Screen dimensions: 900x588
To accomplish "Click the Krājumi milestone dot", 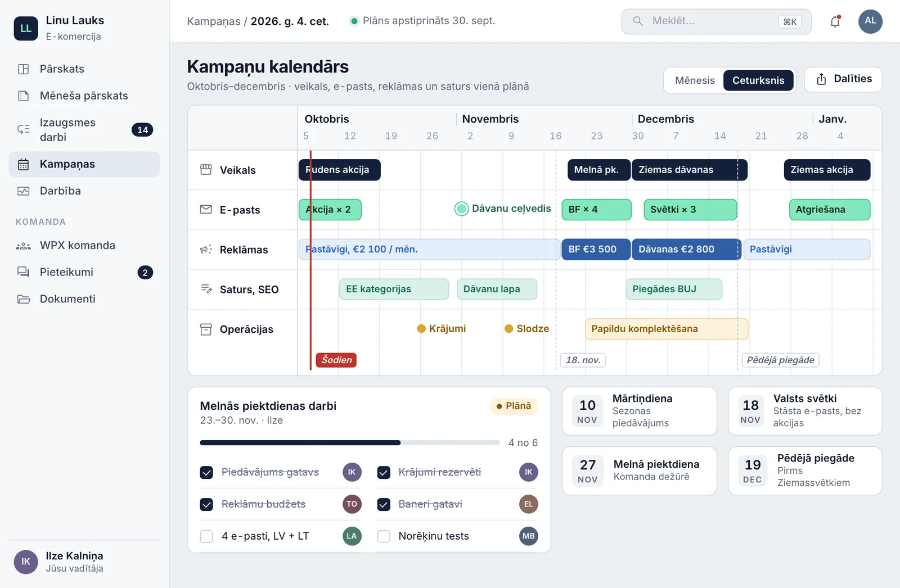I will click(421, 329).
